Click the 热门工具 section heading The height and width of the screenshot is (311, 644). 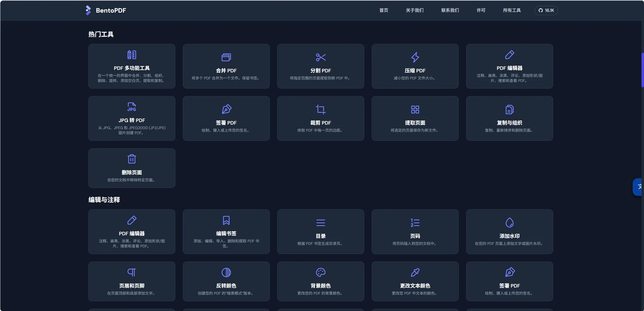(x=101, y=34)
